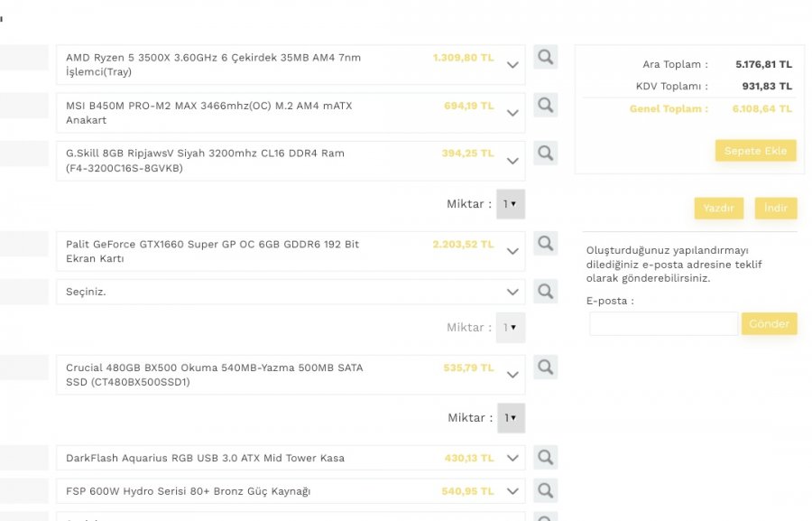Open the SSD Miktar quantity selector
The width and height of the screenshot is (812, 521).
click(511, 418)
